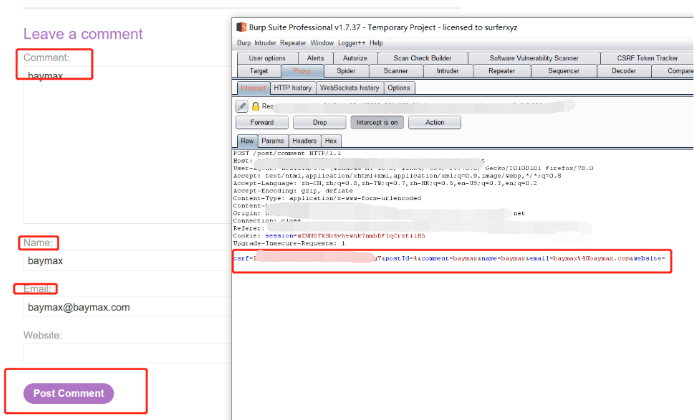The image size is (696, 420).
Task: Click the POST /post/comment request line
Action: pyautogui.click(x=287, y=153)
